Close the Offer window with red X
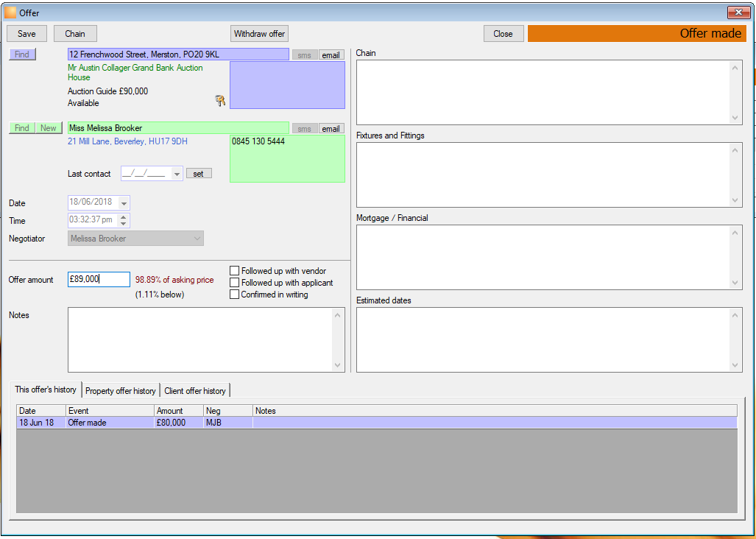The height and width of the screenshot is (539, 756). 738,13
